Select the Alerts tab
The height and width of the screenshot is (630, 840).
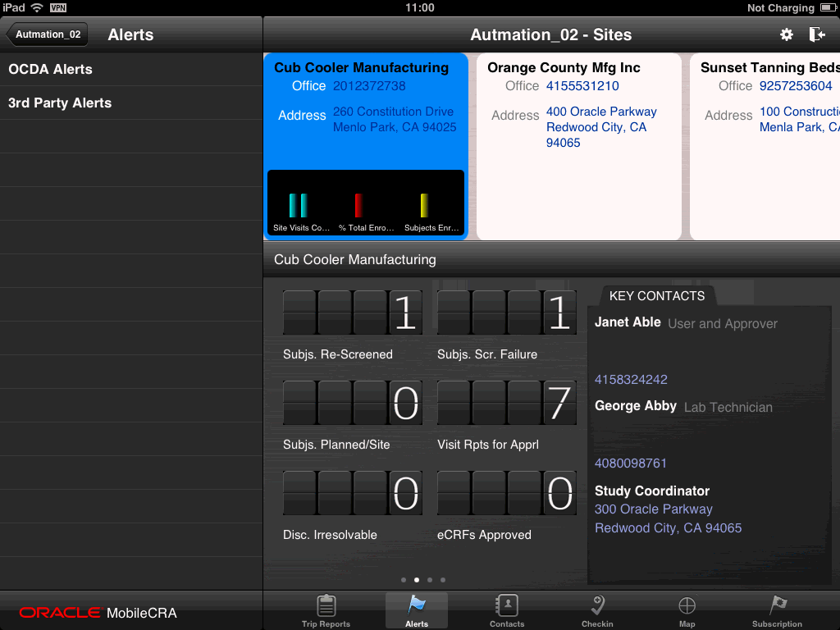(x=416, y=610)
